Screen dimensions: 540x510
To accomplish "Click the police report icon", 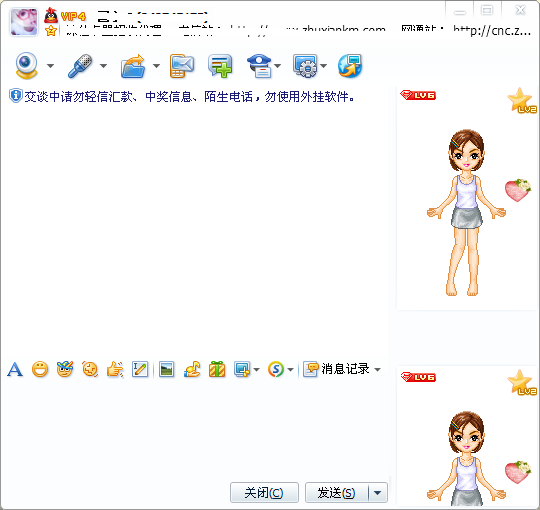I will 259,66.
